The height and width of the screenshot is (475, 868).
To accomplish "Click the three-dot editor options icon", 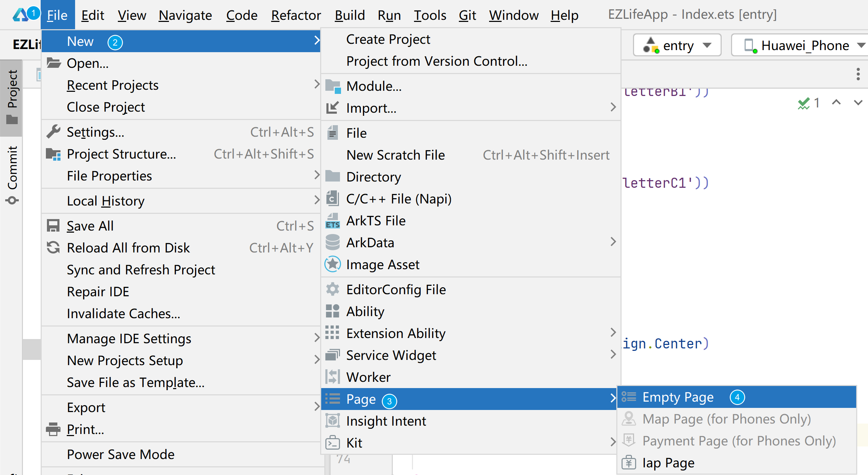I will click(858, 74).
